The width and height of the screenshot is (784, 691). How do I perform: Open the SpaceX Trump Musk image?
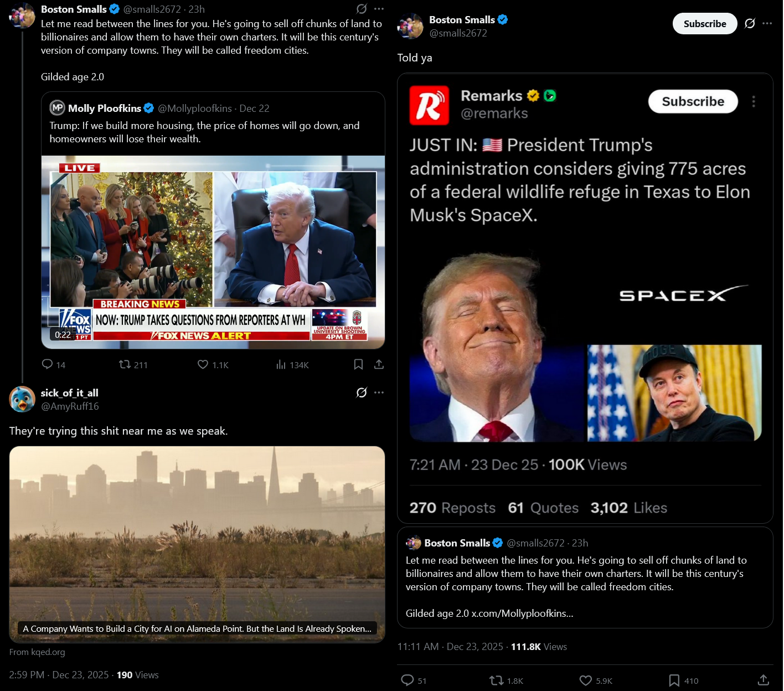click(x=585, y=347)
